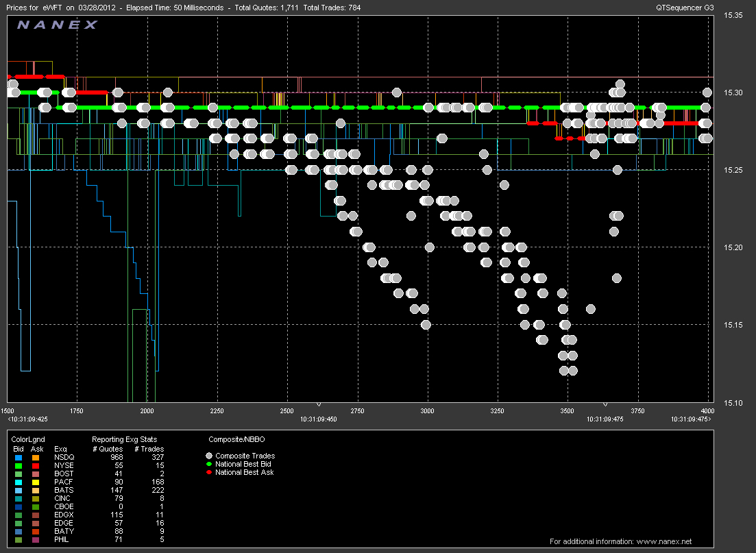Click the NSDQ bid blue color swatch
This screenshot has height=553, width=756.
[19, 456]
